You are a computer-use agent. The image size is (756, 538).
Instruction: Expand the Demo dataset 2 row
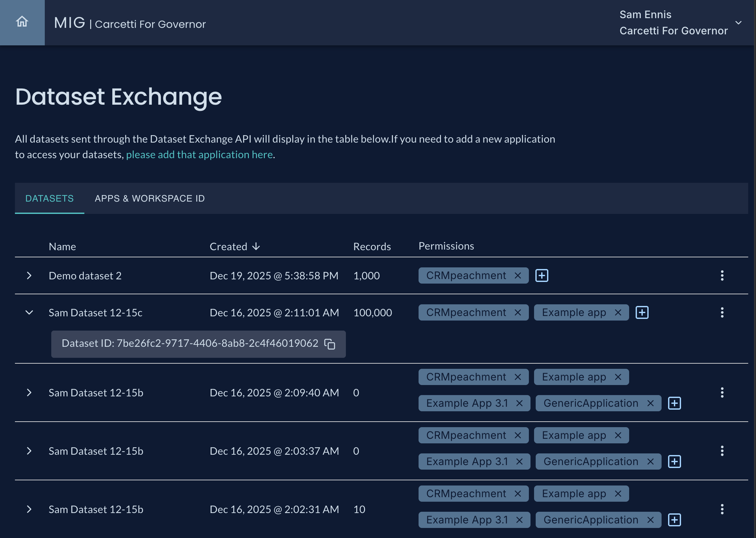[29, 275]
